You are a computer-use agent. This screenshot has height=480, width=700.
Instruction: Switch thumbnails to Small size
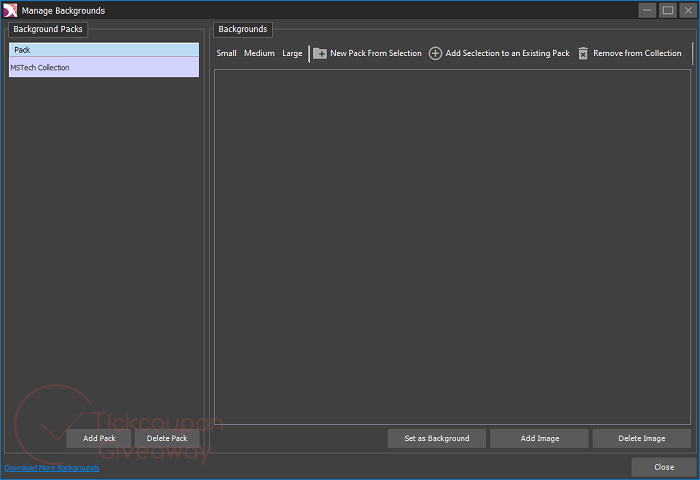[226, 53]
